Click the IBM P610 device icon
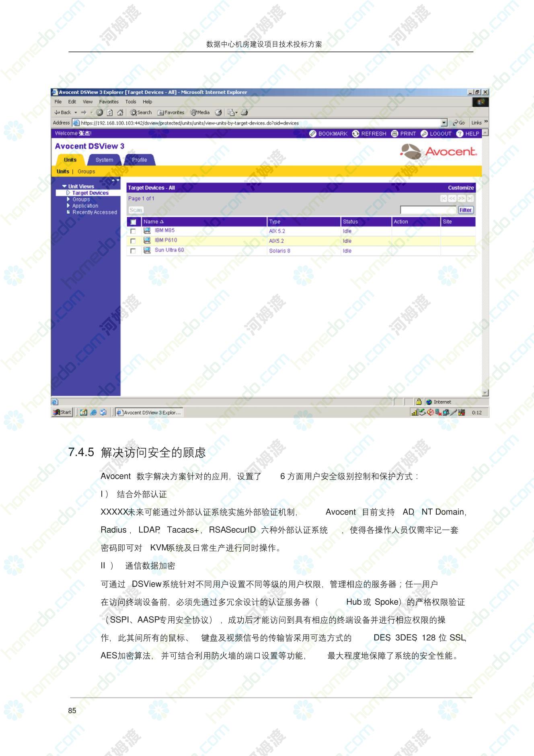The height and width of the screenshot is (756, 534). [147, 241]
